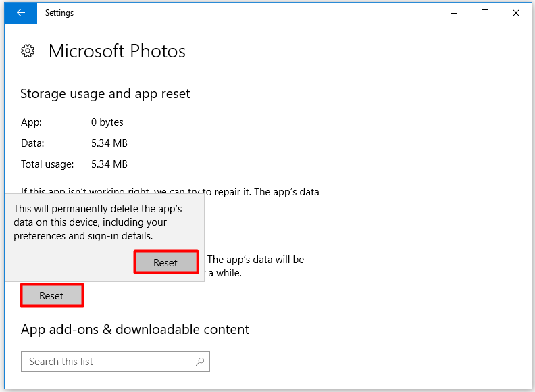Screen dimensions: 535x392
Task: Click the 5.34 MB value next to Data
Action: tap(109, 143)
